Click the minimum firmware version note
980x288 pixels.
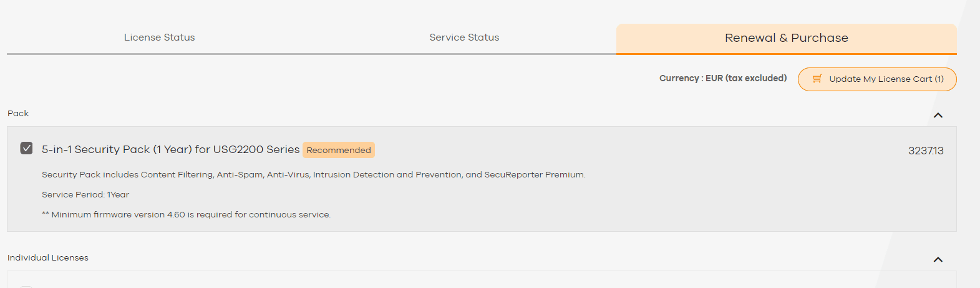[186, 214]
